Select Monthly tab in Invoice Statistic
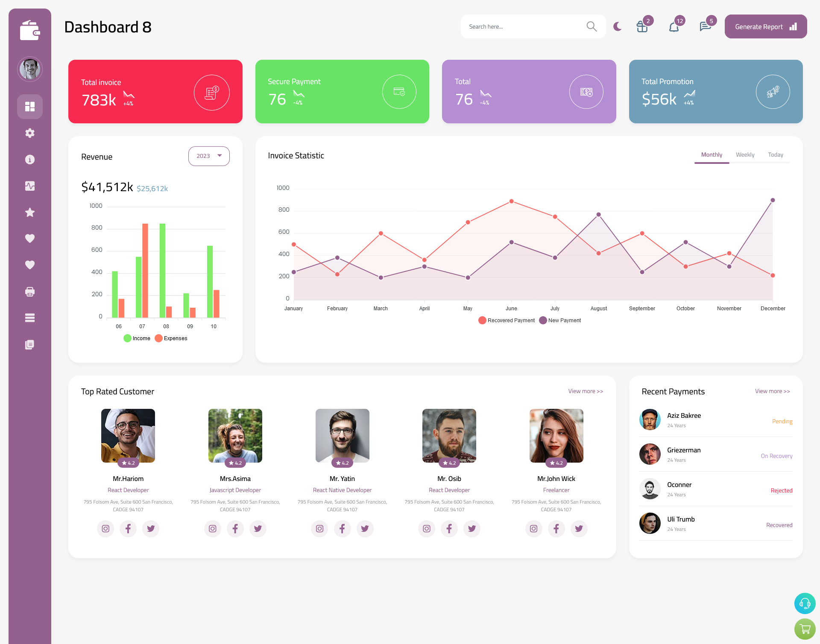820x644 pixels. click(x=711, y=154)
